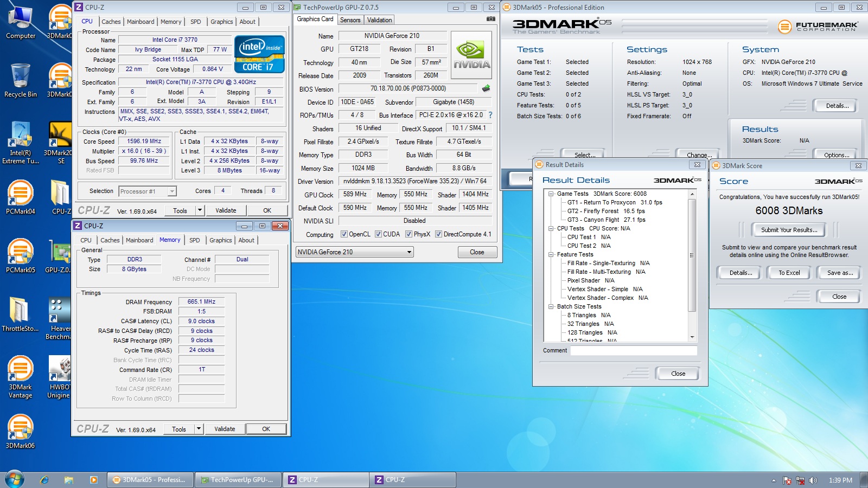Click the Close button in GPU-Z
Screen dimensions: 868x488
tap(477, 252)
